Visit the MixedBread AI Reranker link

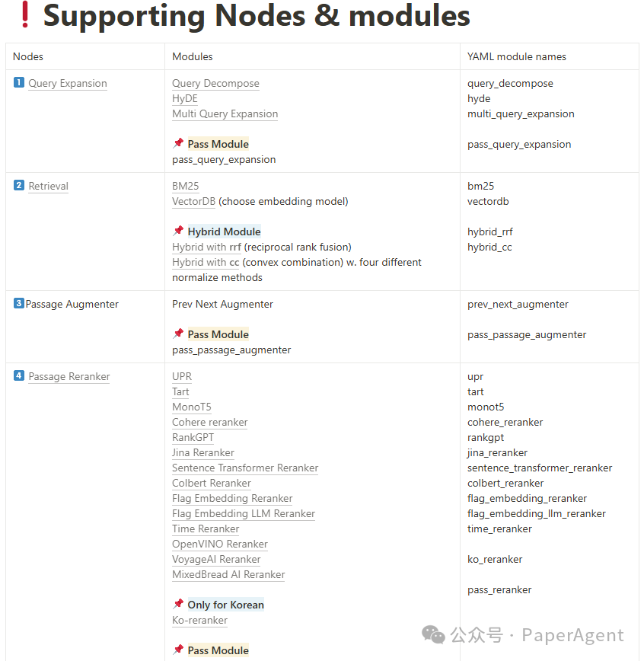coord(228,575)
